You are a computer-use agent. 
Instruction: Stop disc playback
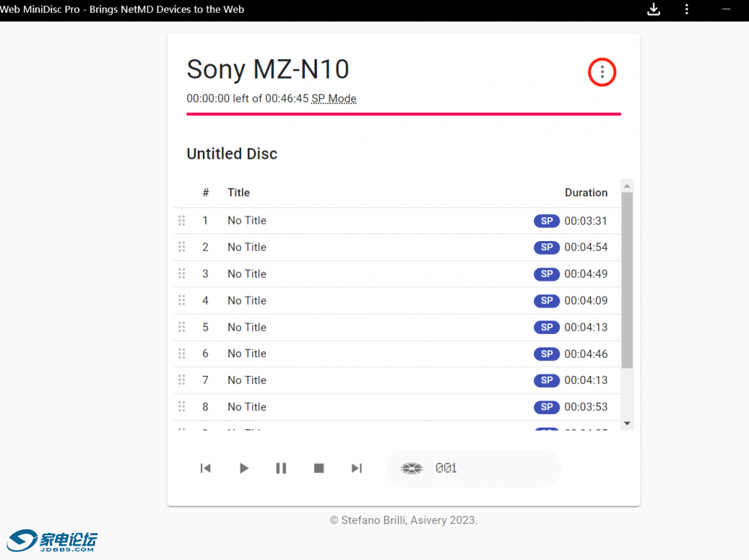click(318, 469)
